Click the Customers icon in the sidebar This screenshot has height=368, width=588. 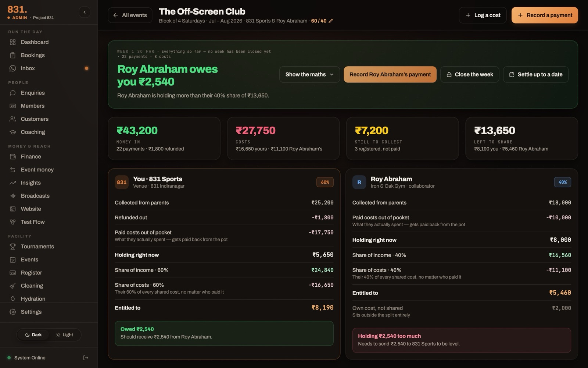click(x=13, y=119)
